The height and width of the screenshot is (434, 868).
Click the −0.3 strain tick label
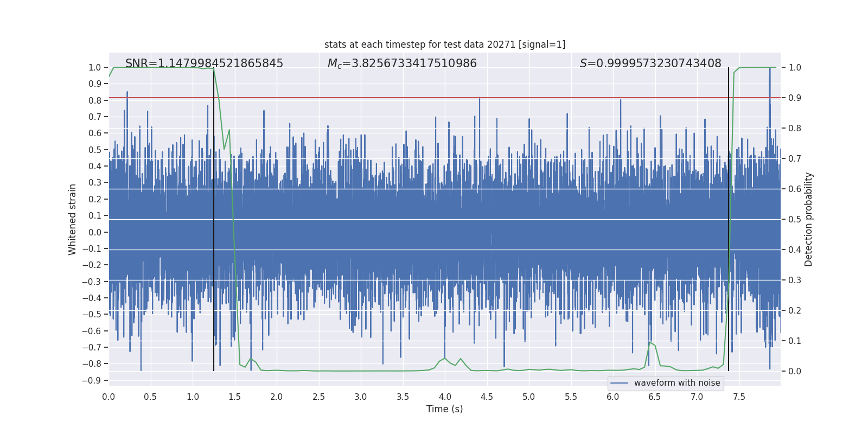coord(92,282)
